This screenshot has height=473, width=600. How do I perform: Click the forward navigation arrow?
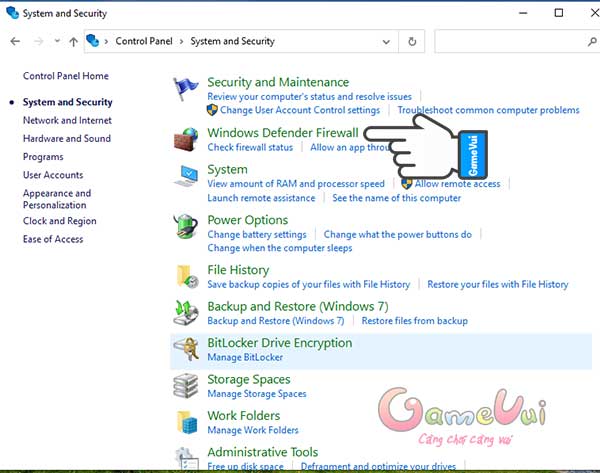tap(39, 41)
